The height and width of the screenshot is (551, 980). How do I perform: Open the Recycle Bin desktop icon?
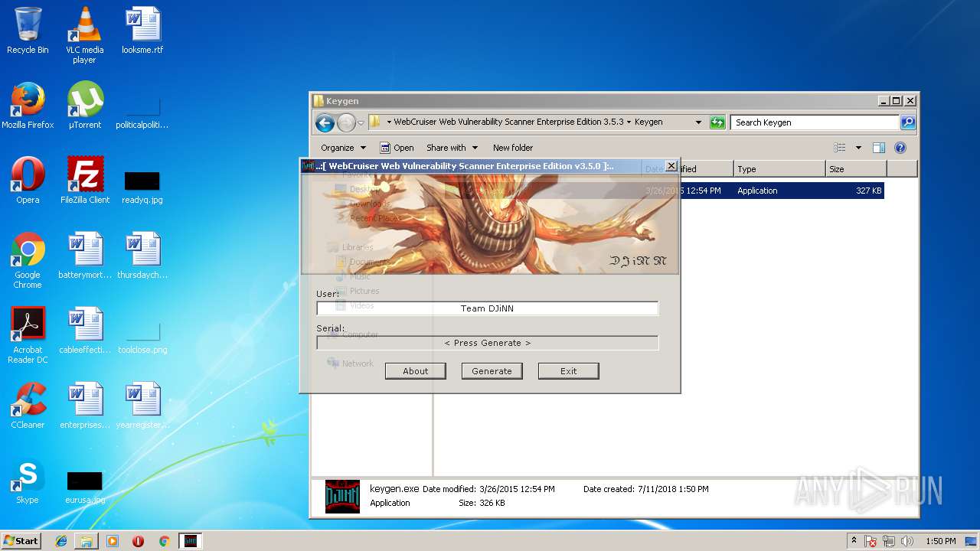coord(28,31)
